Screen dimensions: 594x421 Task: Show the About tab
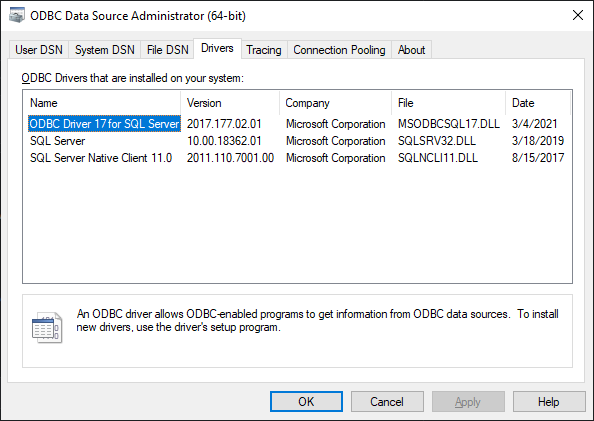pyautogui.click(x=411, y=50)
